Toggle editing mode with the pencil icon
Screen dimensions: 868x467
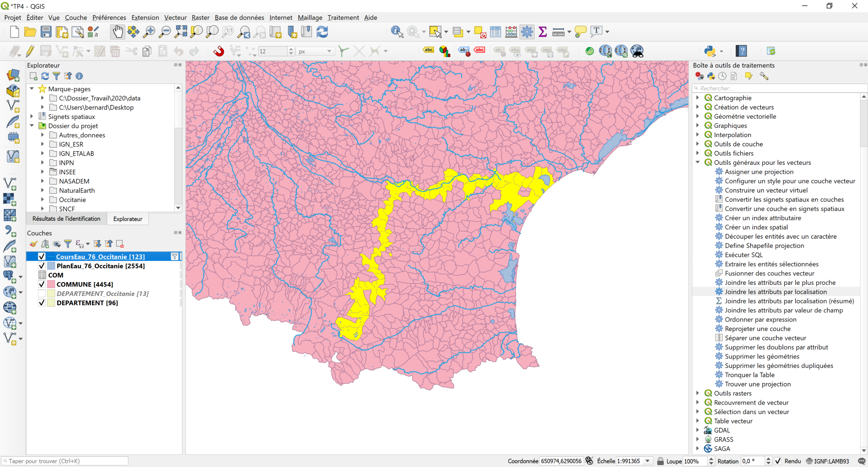(x=30, y=51)
